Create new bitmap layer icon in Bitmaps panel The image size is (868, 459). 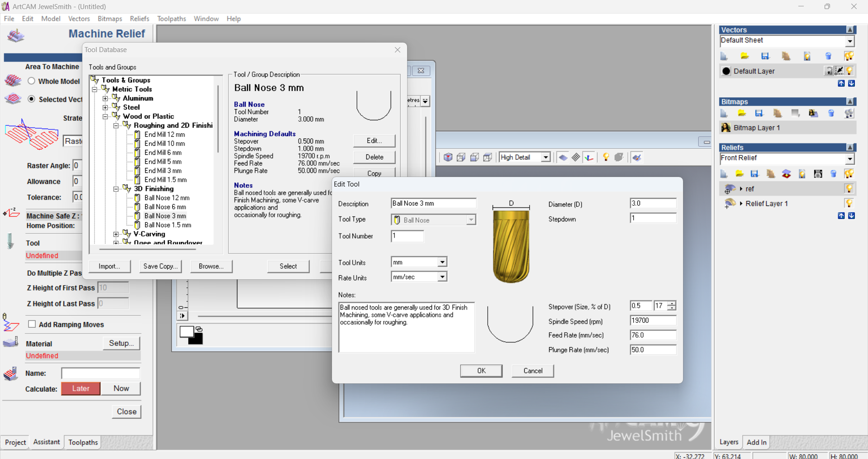[x=724, y=113]
